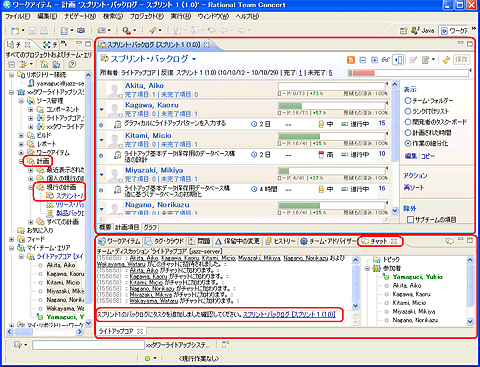Toggle the side panel icon in plan toolbar
This screenshot has width=480, height=367.
[x=398, y=60]
